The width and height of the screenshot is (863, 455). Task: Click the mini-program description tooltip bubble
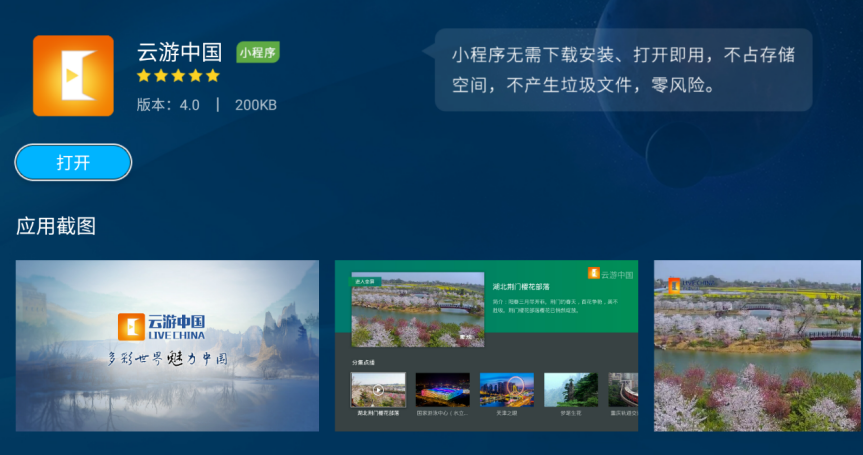click(624, 70)
